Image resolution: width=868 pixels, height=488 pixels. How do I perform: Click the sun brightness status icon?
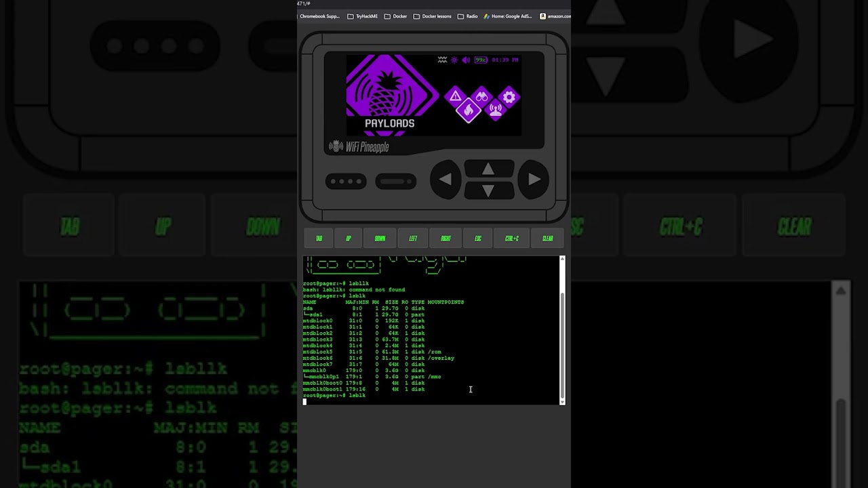coord(454,60)
